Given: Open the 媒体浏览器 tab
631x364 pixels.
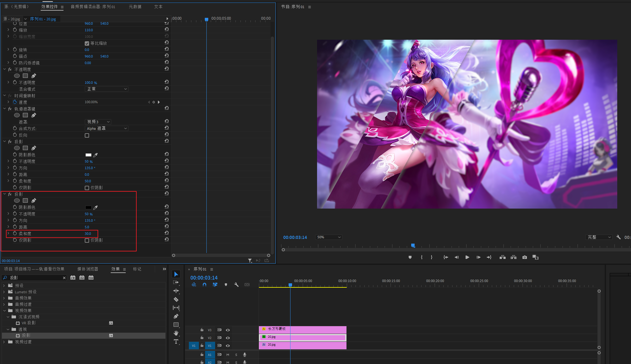Looking at the screenshot, I should (x=88, y=269).
